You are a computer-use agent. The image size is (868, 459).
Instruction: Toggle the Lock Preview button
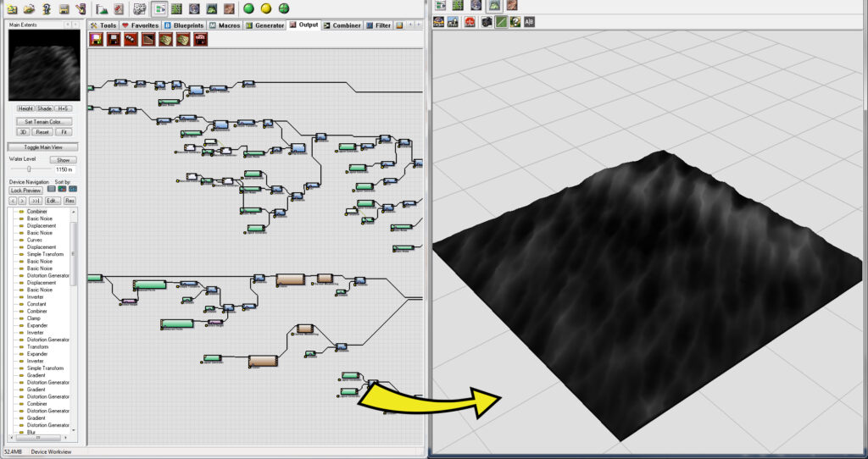point(26,191)
